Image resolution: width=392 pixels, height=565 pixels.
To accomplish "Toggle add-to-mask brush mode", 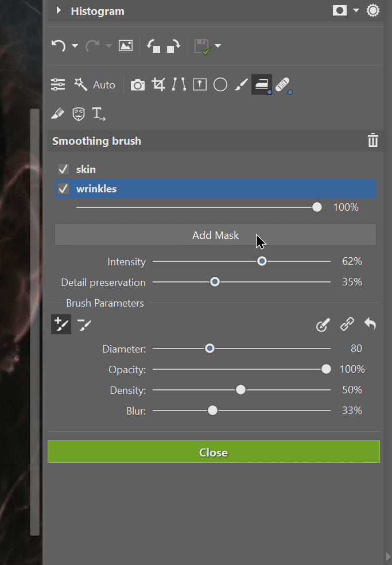I will tap(61, 325).
